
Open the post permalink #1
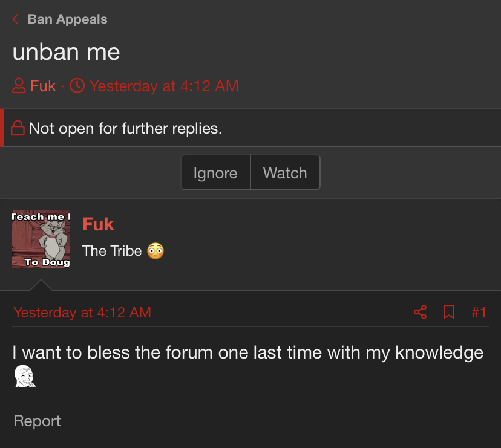click(x=479, y=313)
